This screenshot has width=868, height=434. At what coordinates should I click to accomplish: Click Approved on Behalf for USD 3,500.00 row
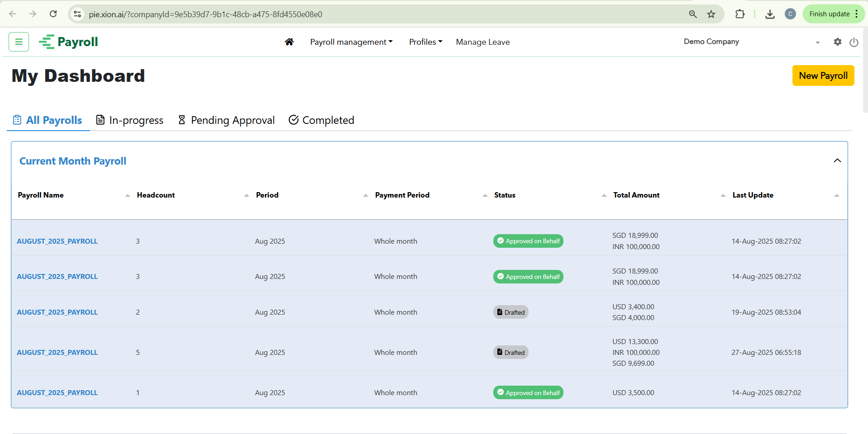point(528,393)
